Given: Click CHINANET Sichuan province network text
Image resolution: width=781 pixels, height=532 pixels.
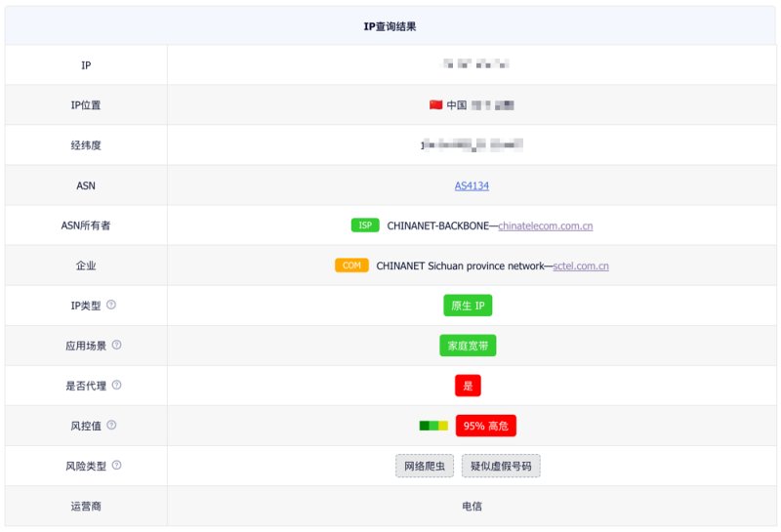Looking at the screenshot, I should coord(460,266).
